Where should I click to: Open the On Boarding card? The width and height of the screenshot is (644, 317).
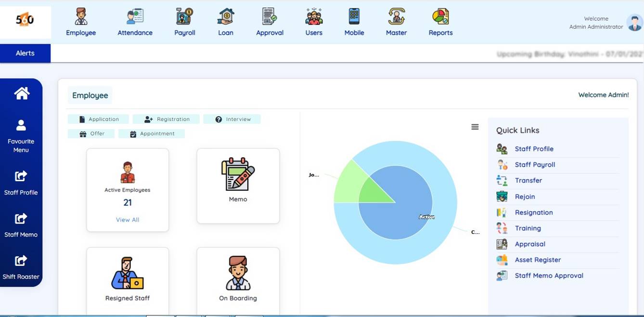click(x=238, y=279)
